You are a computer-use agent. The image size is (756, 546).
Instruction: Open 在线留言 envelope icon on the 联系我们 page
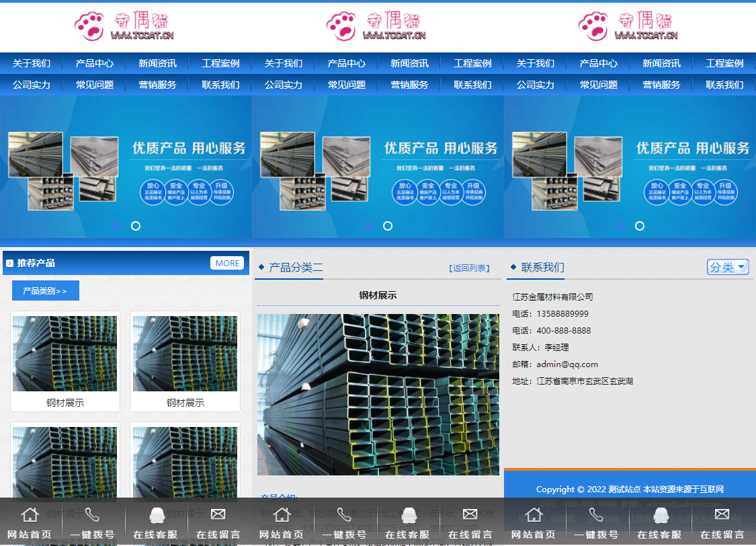pyautogui.click(x=722, y=514)
